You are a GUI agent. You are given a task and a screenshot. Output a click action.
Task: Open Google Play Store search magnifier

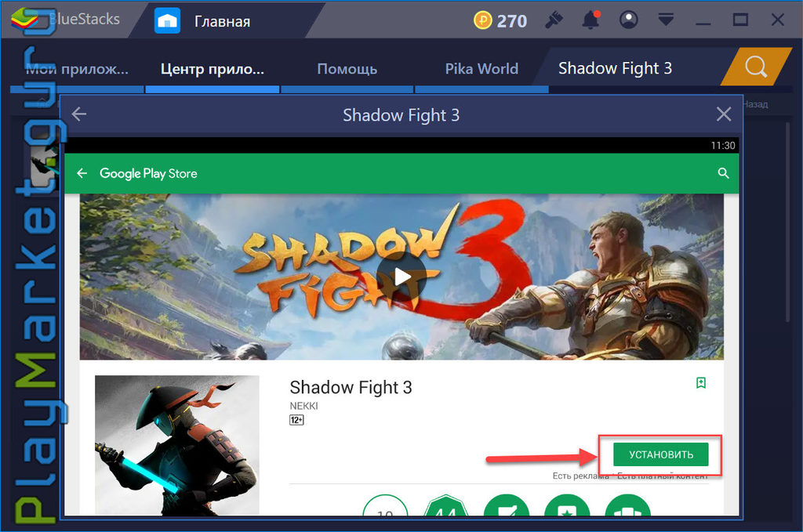[723, 173]
